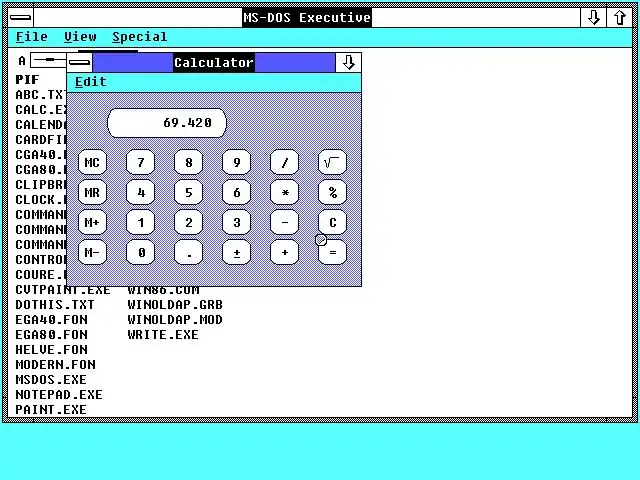Tap the 6 key on Calculator
The height and width of the screenshot is (480, 640).
pos(236,192)
